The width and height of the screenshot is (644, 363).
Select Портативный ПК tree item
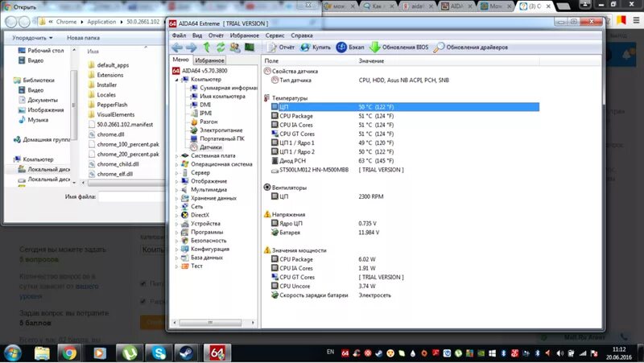coord(217,138)
